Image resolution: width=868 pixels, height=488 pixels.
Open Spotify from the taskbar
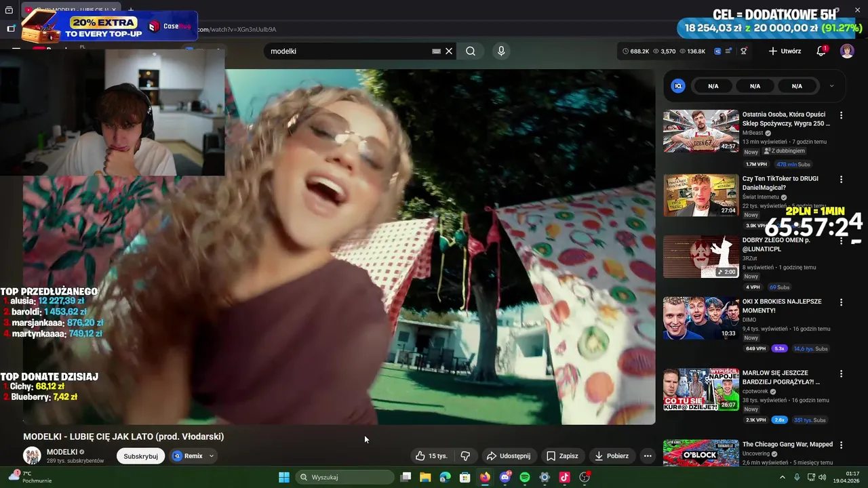coord(525,477)
